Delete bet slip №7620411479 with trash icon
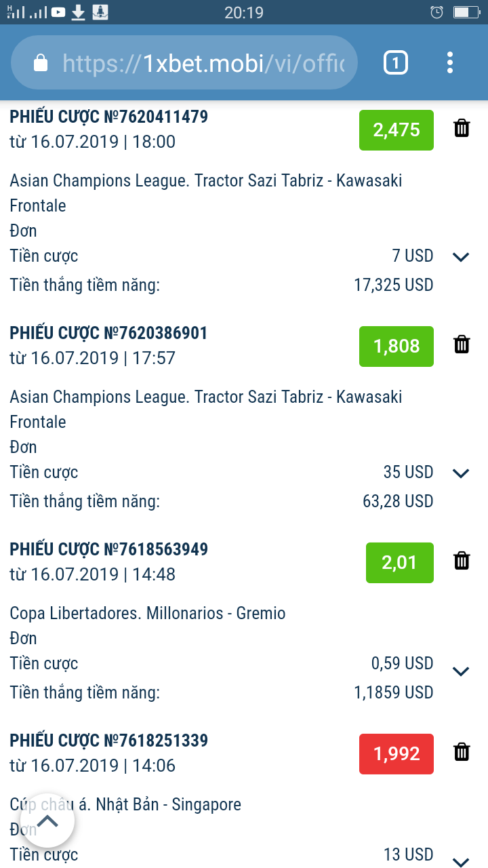 point(462,128)
